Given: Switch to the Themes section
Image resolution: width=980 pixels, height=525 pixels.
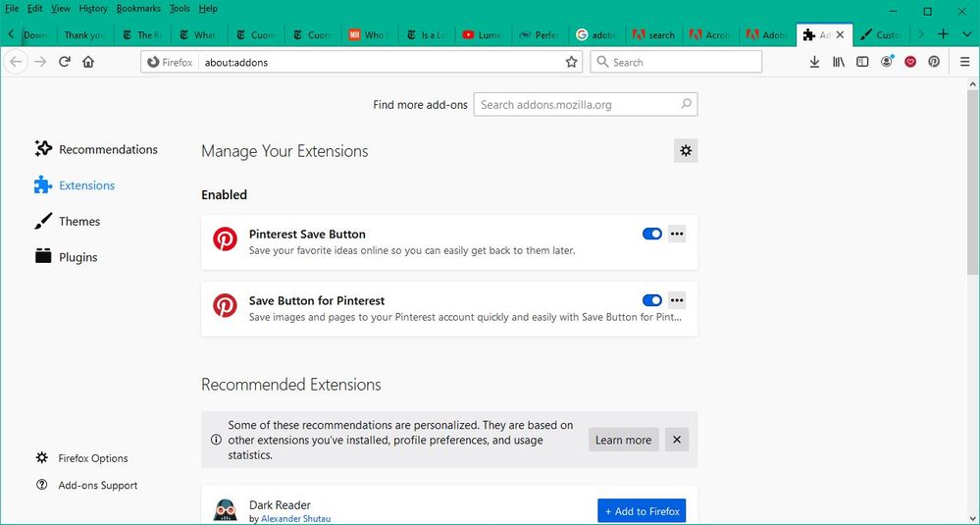Looking at the screenshot, I should tap(67, 221).
